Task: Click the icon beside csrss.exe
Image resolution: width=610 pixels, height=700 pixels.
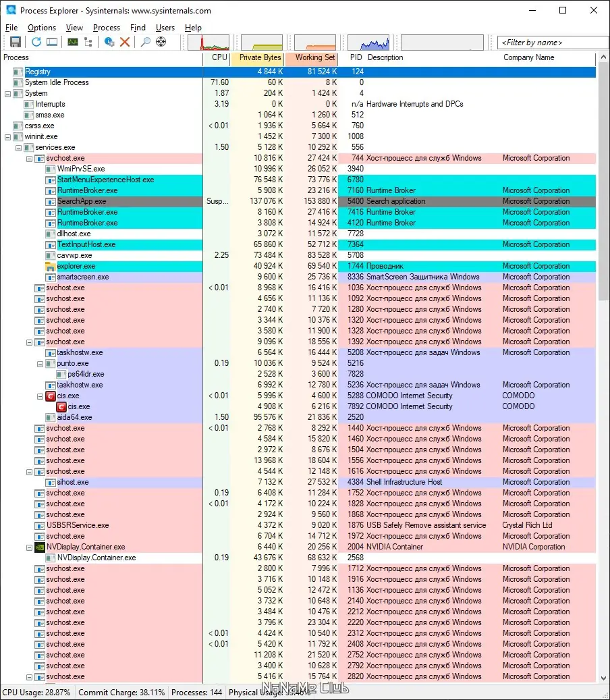Action: (18, 126)
